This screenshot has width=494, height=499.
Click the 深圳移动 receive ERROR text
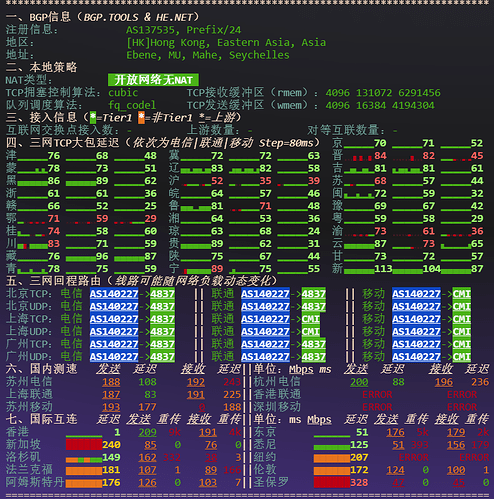tap(462, 407)
